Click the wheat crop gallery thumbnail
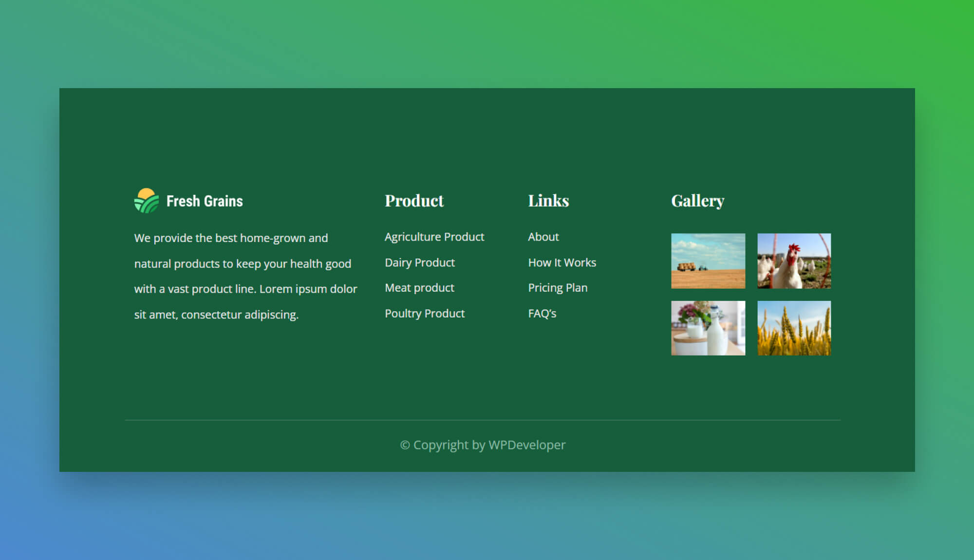This screenshot has height=560, width=974. point(794,328)
